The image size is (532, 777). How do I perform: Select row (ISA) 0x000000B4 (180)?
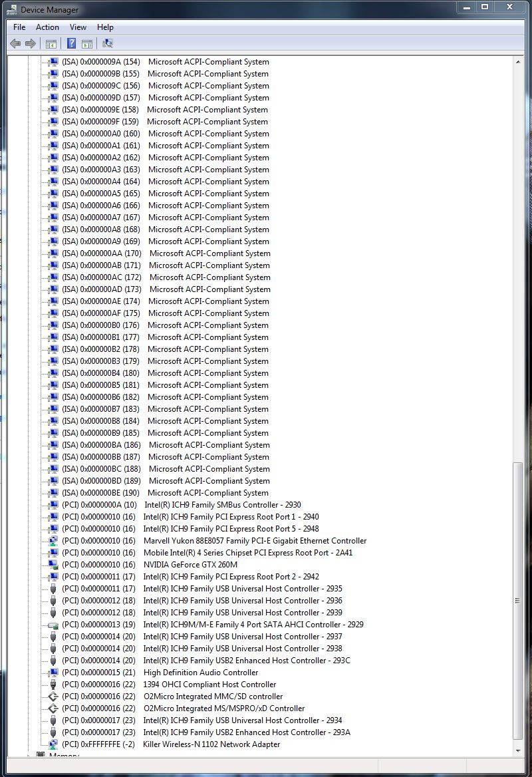coord(165,373)
